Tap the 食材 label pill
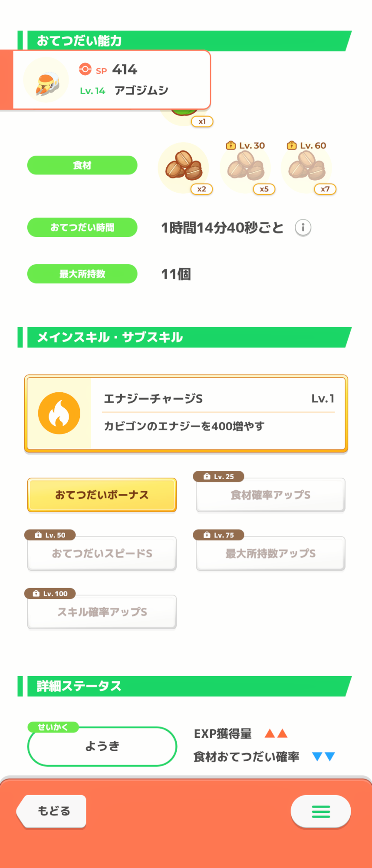The height and width of the screenshot is (868, 372). point(82,165)
